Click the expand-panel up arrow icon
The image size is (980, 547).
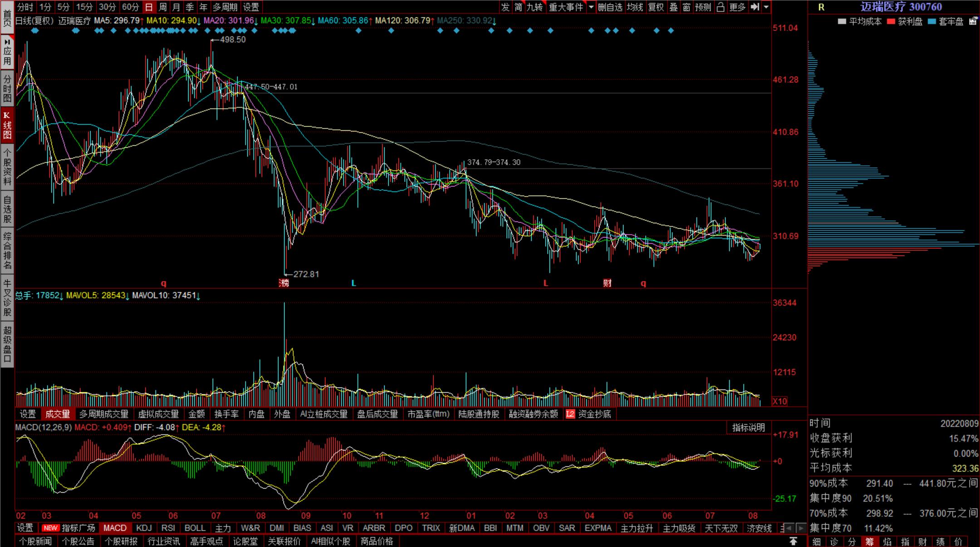793,541
